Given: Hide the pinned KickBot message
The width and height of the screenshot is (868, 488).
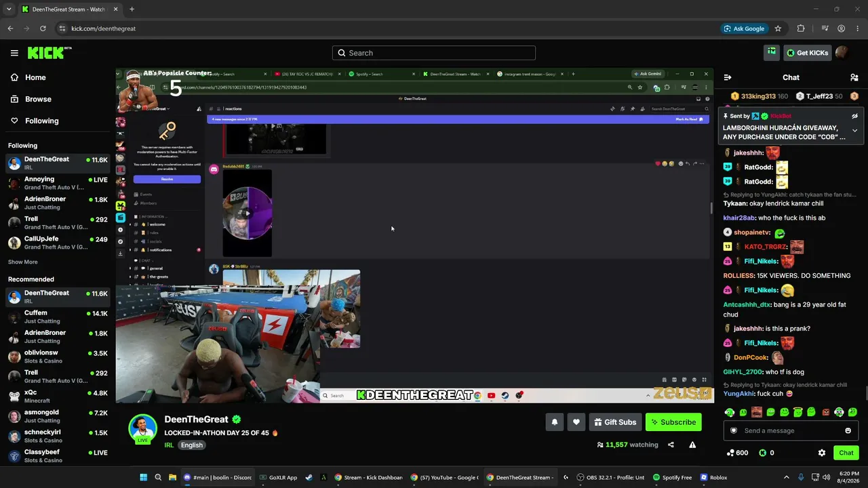Looking at the screenshot, I should 854,116.
